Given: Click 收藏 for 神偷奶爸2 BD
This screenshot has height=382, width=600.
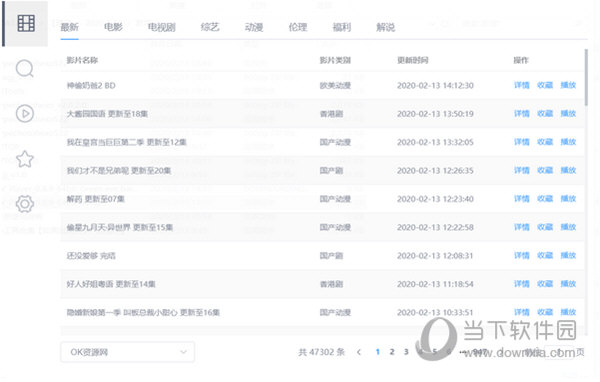Looking at the screenshot, I should pos(545,85).
